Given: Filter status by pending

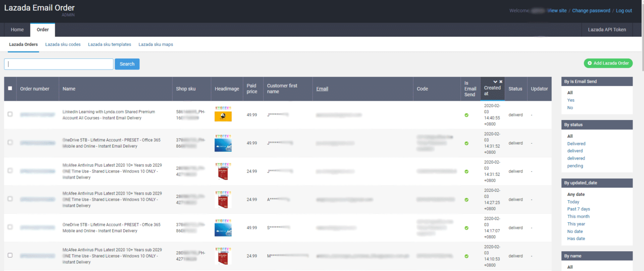Looking at the screenshot, I should point(575,166).
